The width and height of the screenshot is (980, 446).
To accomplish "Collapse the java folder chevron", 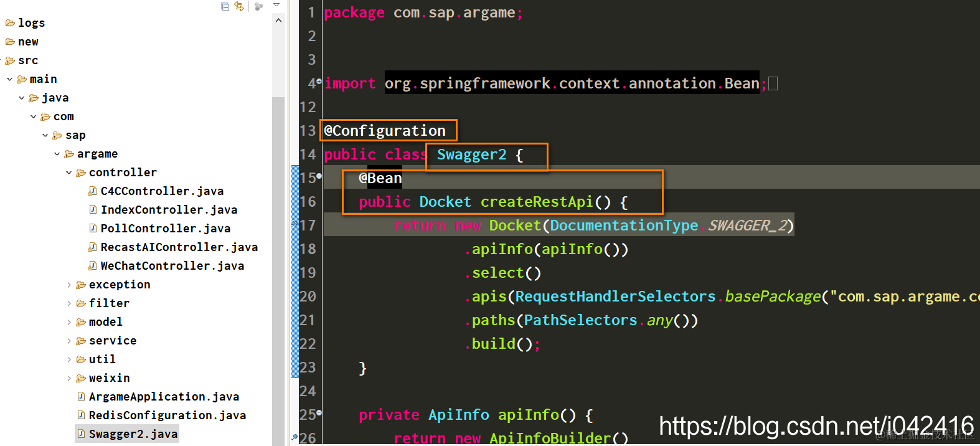I will (x=22, y=98).
